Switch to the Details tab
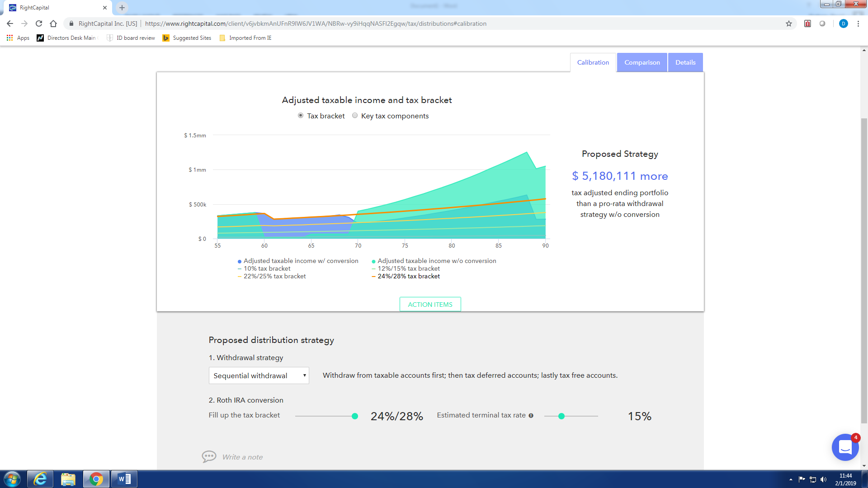Screen dimensions: 868x488 coord(685,62)
